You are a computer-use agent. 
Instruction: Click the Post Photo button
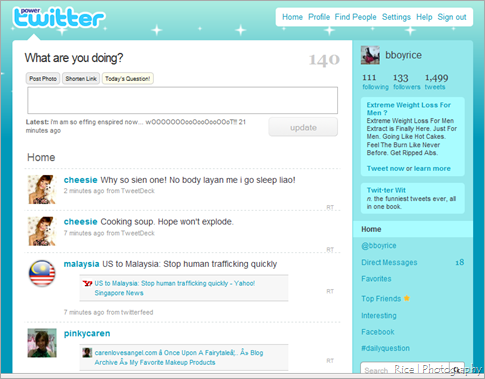[43, 79]
